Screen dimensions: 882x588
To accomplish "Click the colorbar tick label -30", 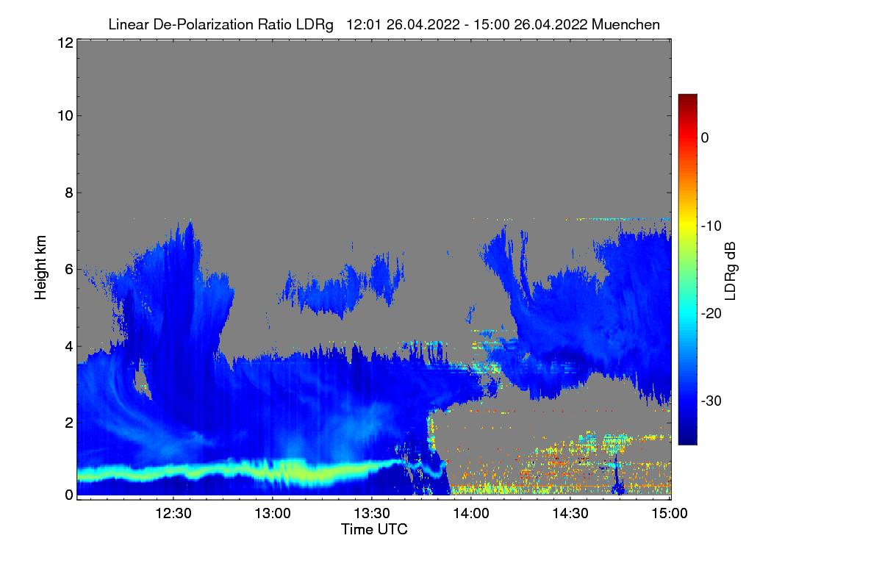I will coord(713,401).
